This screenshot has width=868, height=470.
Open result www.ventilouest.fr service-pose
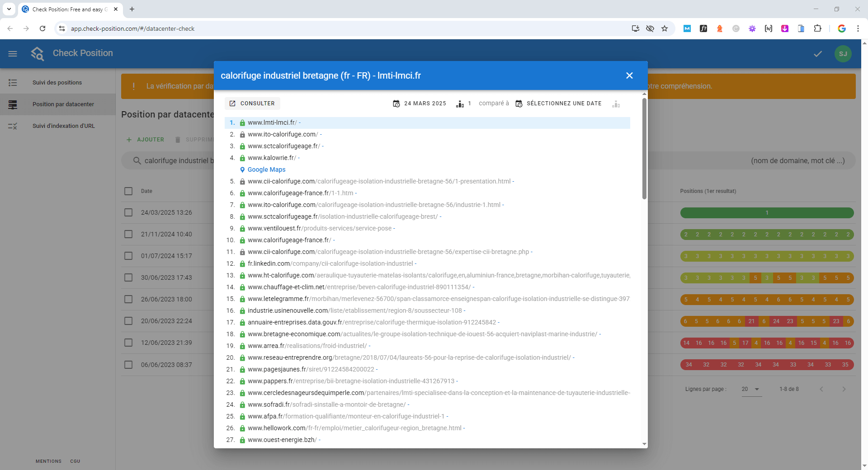320,228
